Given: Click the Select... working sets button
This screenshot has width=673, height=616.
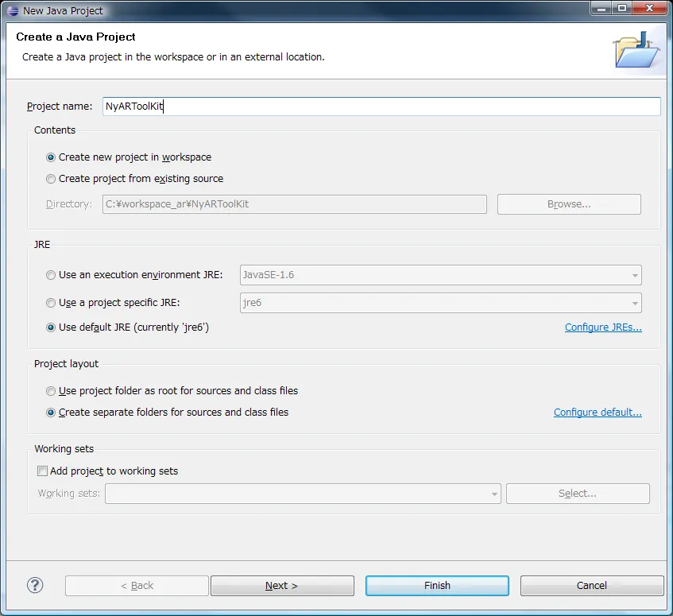Looking at the screenshot, I should click(x=578, y=494).
